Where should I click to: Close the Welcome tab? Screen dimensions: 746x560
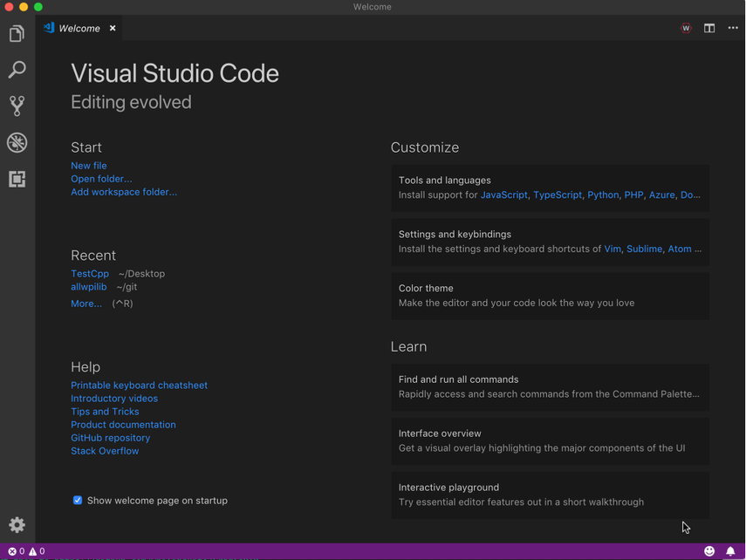tap(112, 28)
